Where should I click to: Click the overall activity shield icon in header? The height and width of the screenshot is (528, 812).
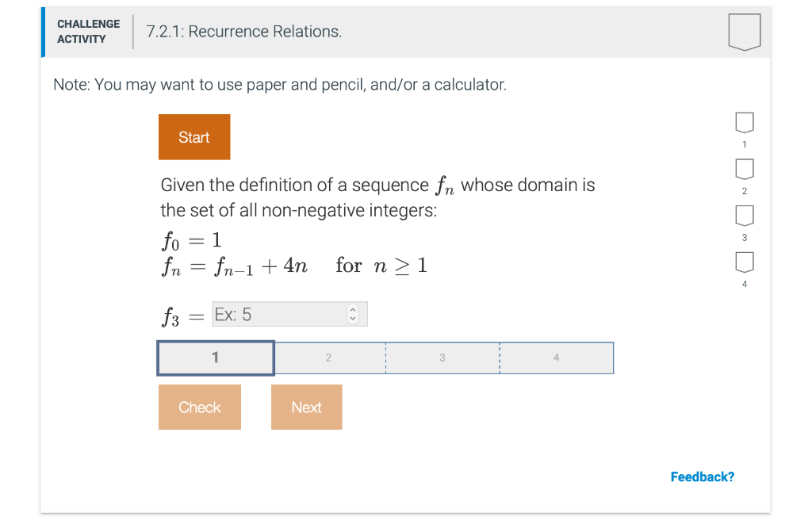tap(744, 32)
